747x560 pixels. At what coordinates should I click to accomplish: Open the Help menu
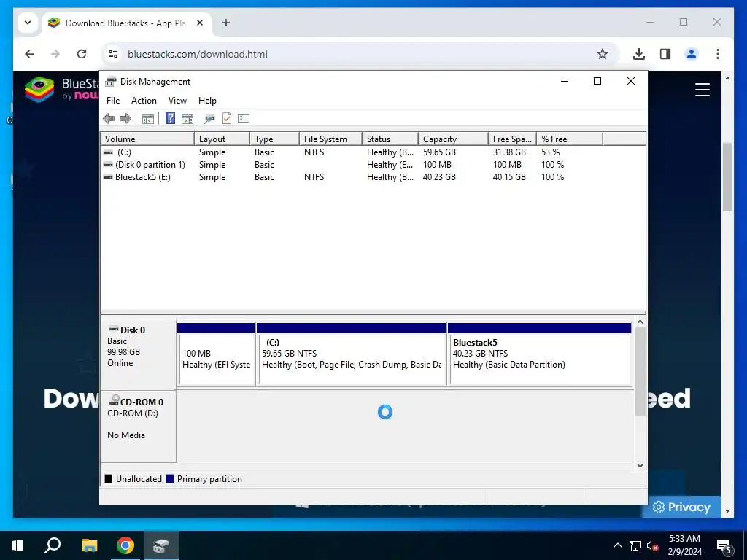tap(207, 101)
